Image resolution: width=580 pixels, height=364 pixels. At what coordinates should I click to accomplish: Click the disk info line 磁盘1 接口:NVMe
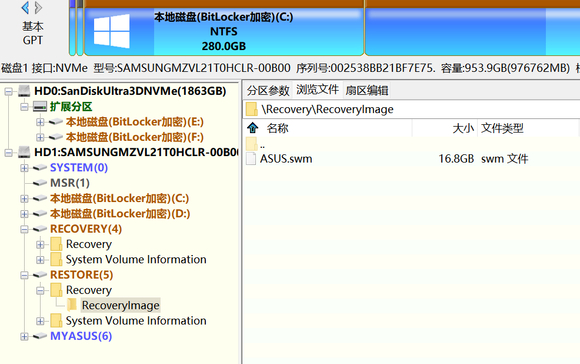click(x=290, y=68)
